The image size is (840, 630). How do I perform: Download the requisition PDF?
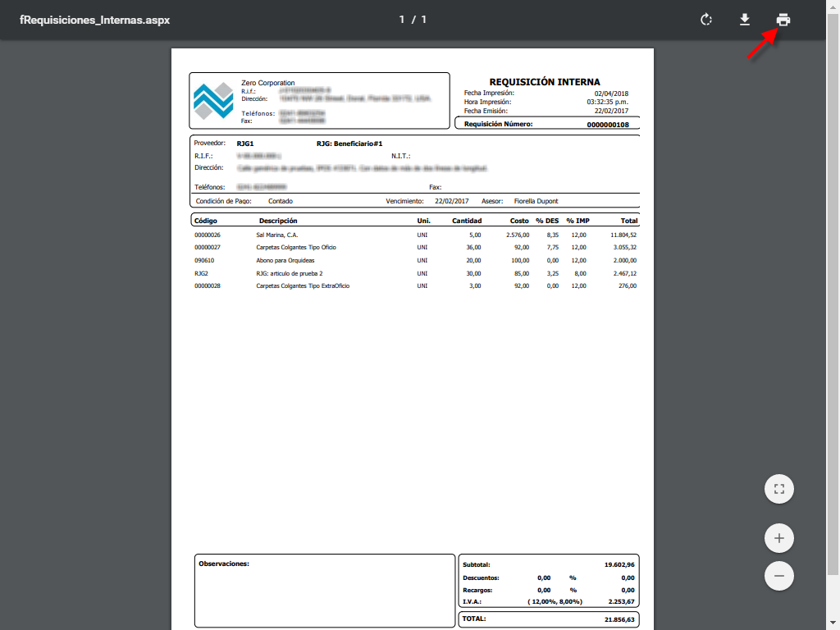(745, 20)
